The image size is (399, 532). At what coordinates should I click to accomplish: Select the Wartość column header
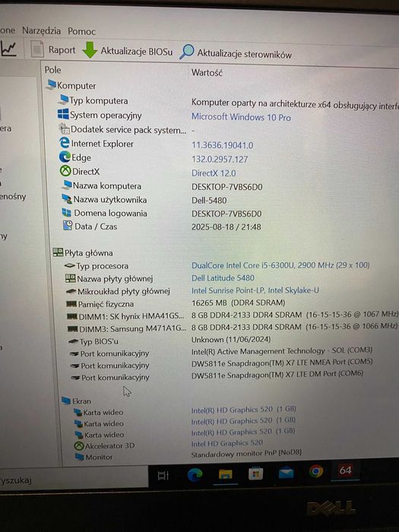click(x=207, y=72)
